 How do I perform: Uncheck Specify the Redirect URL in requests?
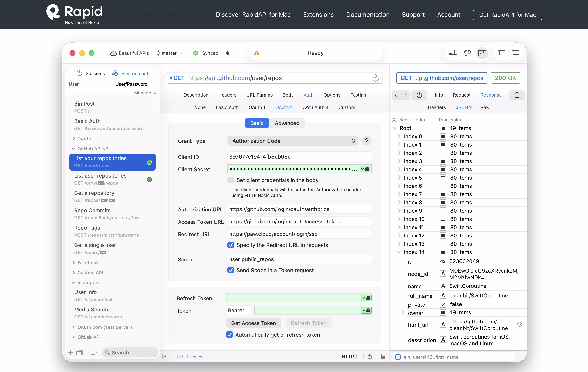231,245
